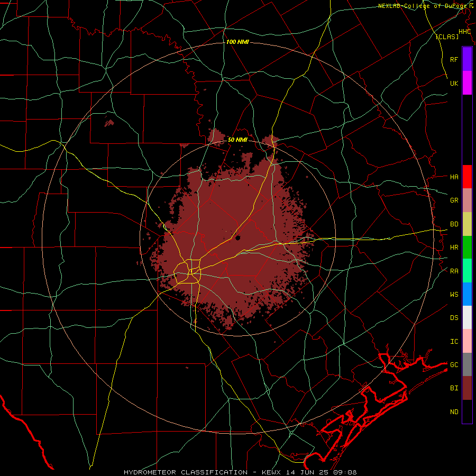The height and width of the screenshot is (476, 476).
Task: Click the BI legend label
Action: pyautogui.click(x=454, y=388)
